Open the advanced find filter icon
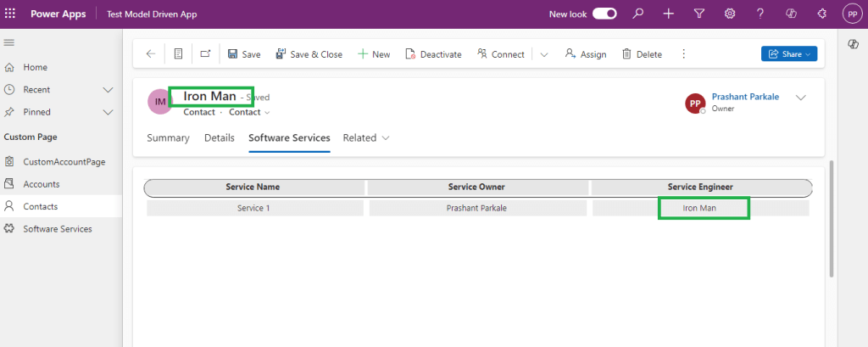 (699, 14)
